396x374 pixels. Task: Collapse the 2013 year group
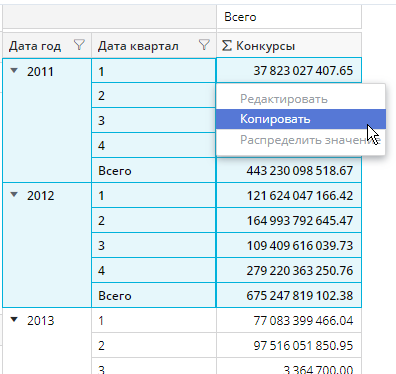[14, 320]
